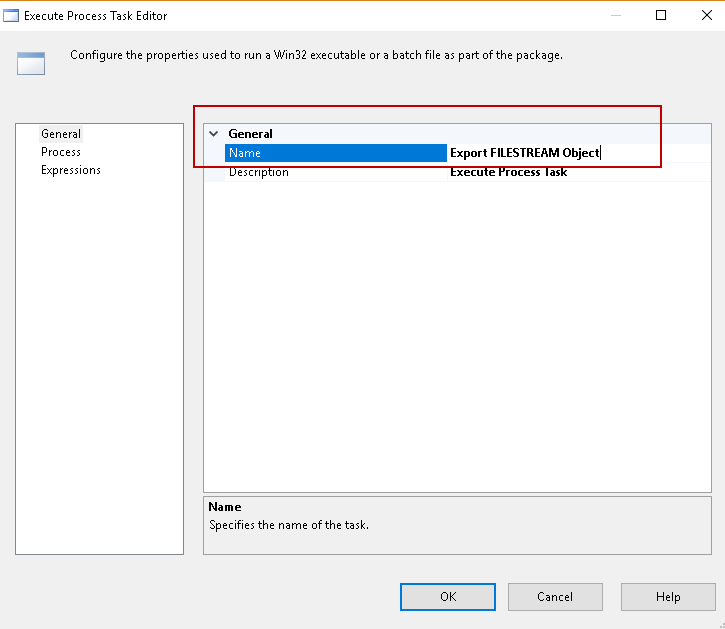Cancel the task editor changes

(x=555, y=597)
